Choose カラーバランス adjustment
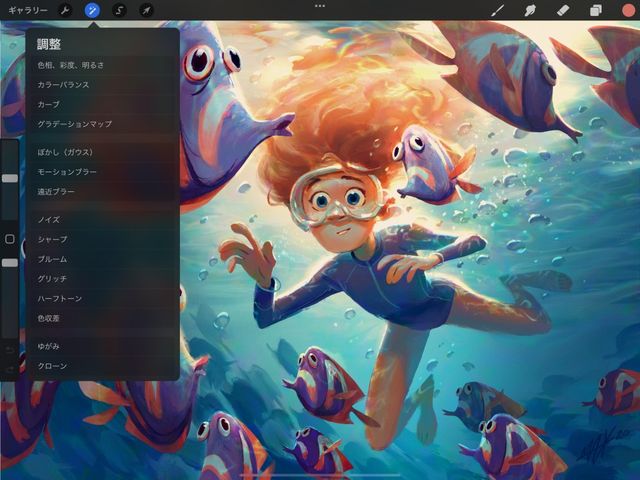This screenshot has height=480, width=640. pyautogui.click(x=103, y=84)
